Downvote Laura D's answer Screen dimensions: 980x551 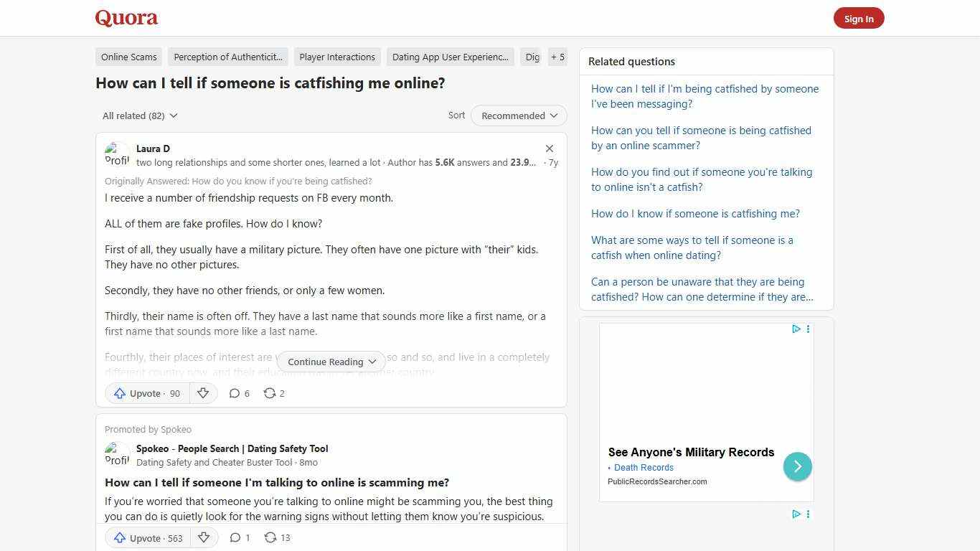[x=203, y=393]
